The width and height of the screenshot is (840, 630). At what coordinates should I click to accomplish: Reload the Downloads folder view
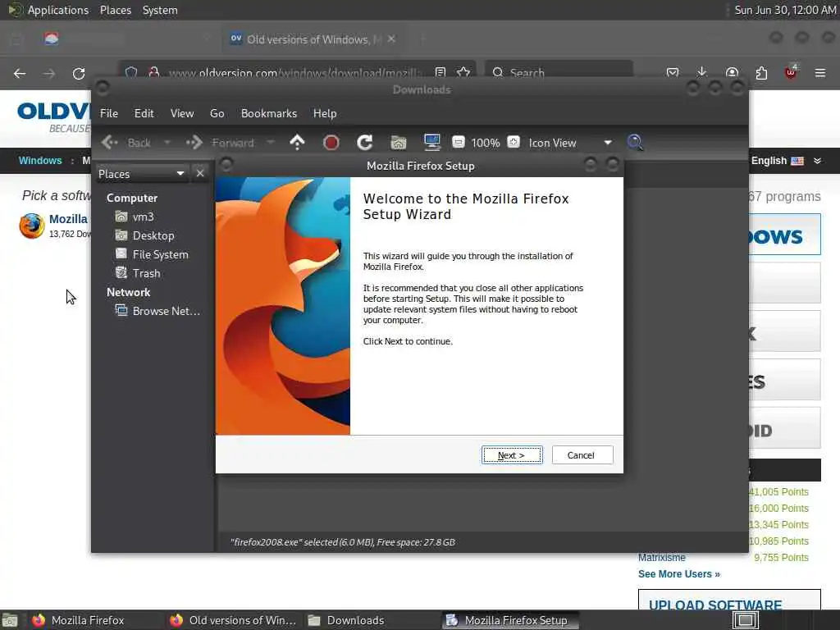click(x=365, y=143)
